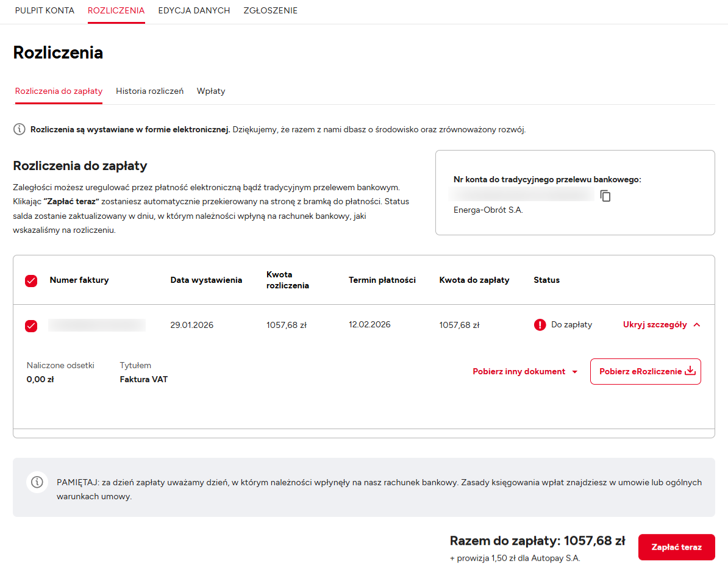Open the Pobierz inny dokument dropdown
Image resolution: width=728 pixels, height=573 pixels.
tap(525, 371)
